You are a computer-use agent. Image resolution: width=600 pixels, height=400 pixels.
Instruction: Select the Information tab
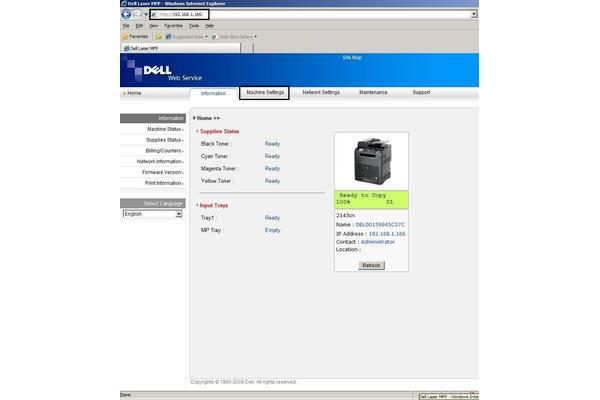pyautogui.click(x=213, y=93)
